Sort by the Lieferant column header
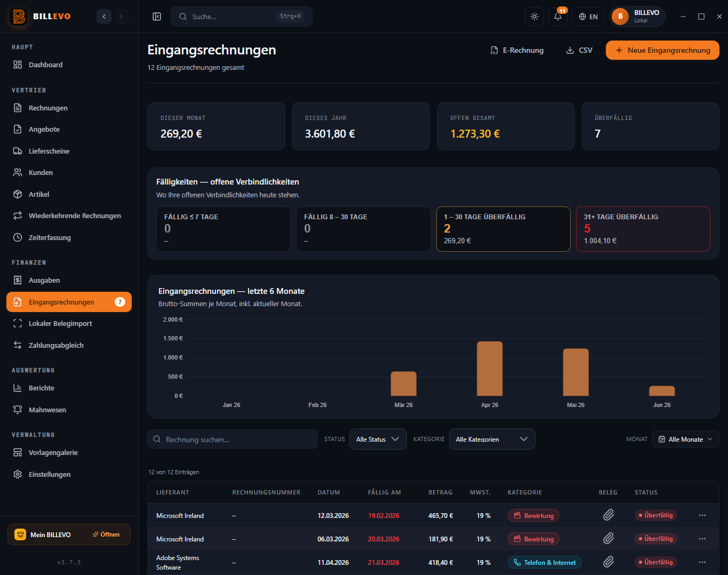 click(x=173, y=492)
